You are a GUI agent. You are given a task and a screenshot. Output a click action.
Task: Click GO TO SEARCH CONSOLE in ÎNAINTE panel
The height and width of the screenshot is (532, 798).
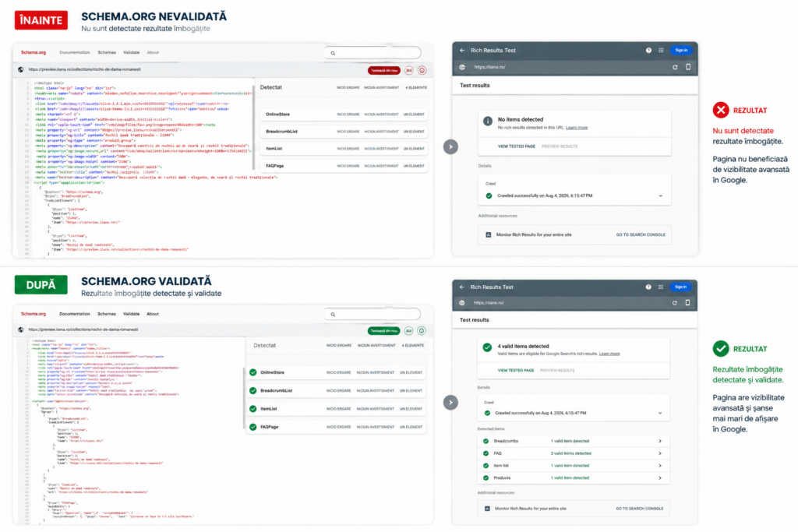tap(641, 235)
